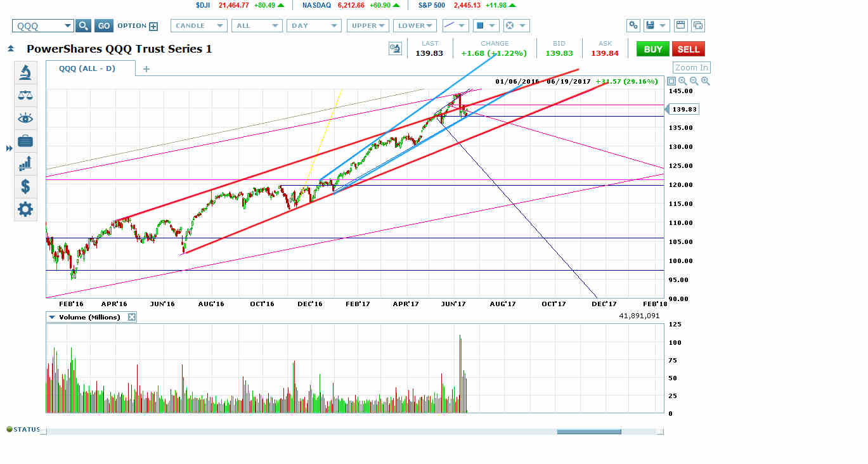
Task: Click the OPTION plus icon
Action: coord(153,26)
